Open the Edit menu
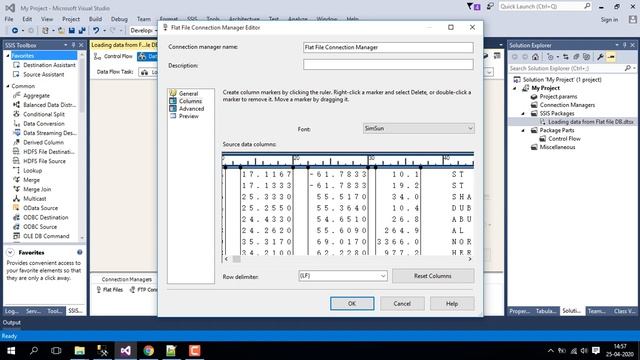The height and width of the screenshot is (360, 640). pos(27,19)
